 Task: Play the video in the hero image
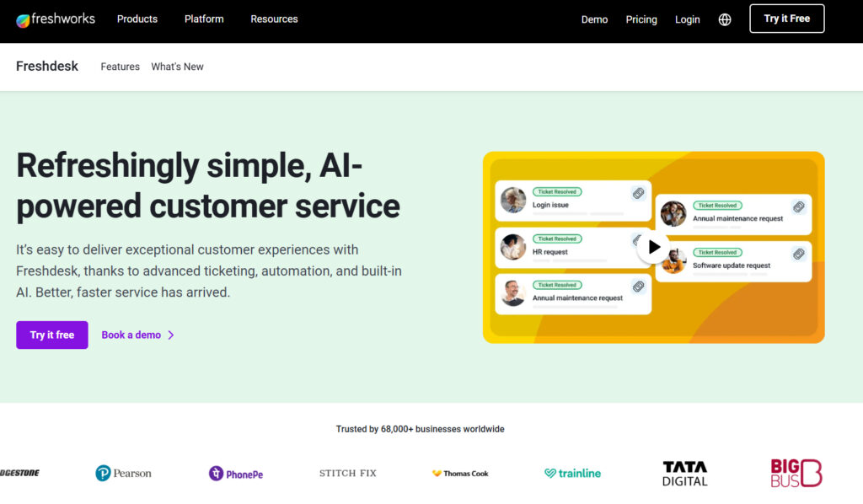point(653,247)
